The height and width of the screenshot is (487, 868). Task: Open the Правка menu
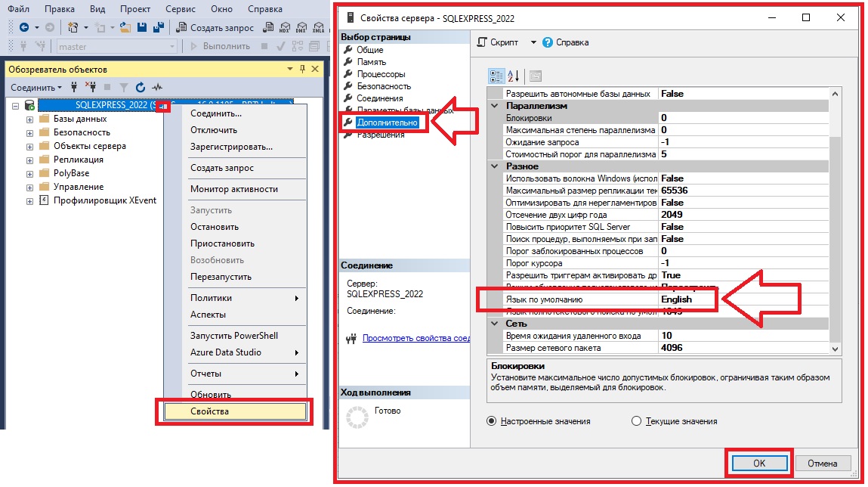tap(59, 9)
